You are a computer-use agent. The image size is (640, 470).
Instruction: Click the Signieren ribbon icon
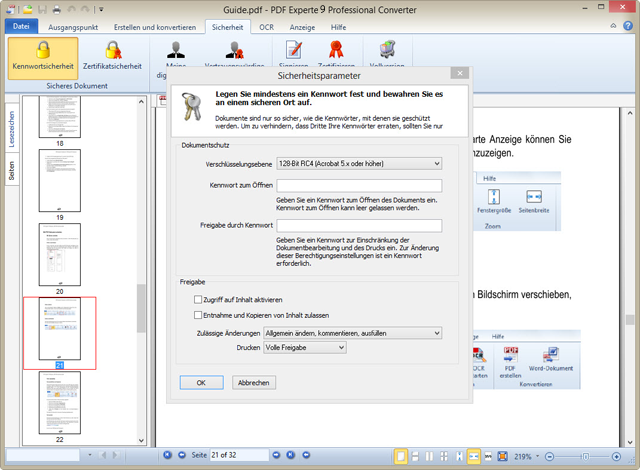click(293, 50)
